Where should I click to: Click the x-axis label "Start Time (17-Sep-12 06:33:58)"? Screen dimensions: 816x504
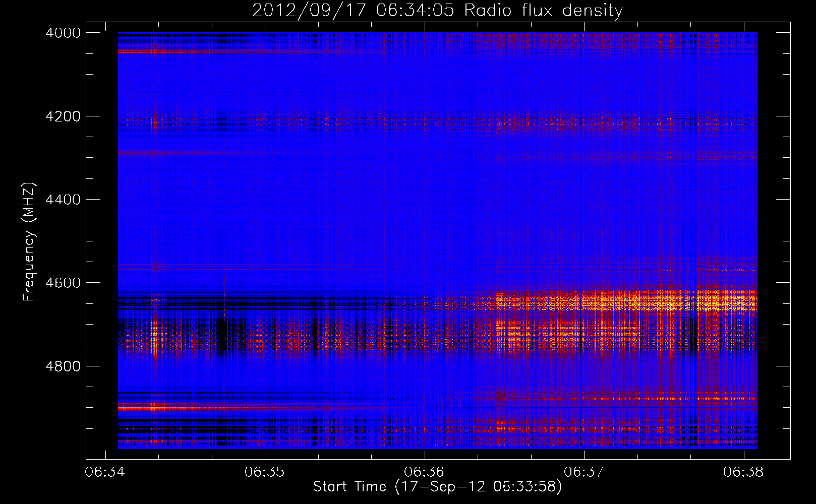437,487
